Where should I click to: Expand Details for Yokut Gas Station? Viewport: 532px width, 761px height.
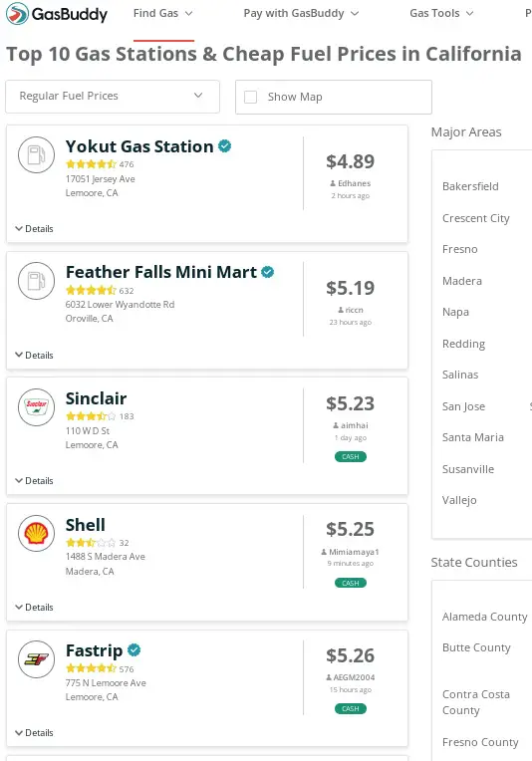[x=34, y=228]
